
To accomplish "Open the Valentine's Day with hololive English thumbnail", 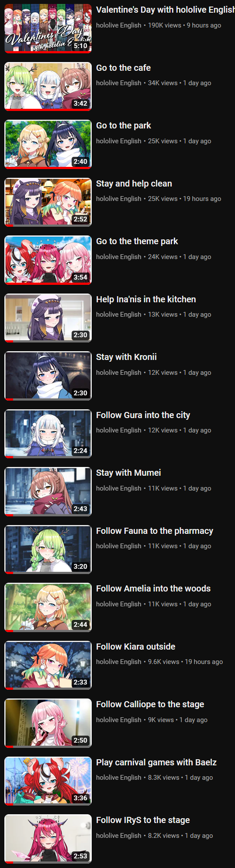I will 48,28.
